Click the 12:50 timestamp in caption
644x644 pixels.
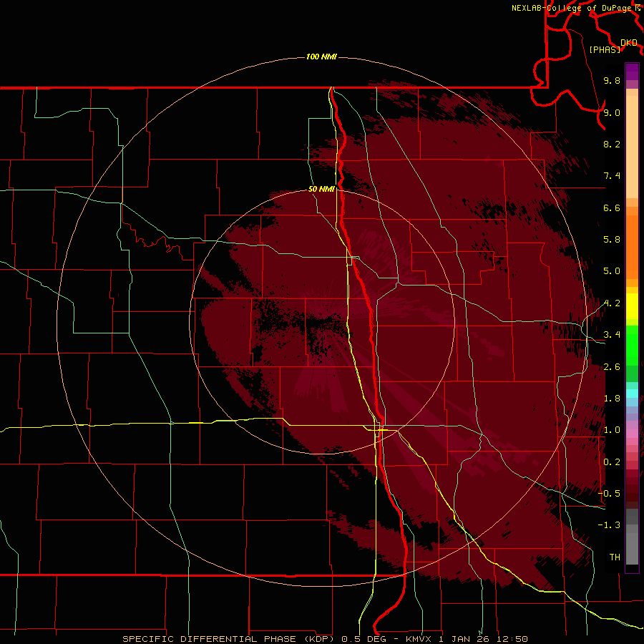click(512, 639)
